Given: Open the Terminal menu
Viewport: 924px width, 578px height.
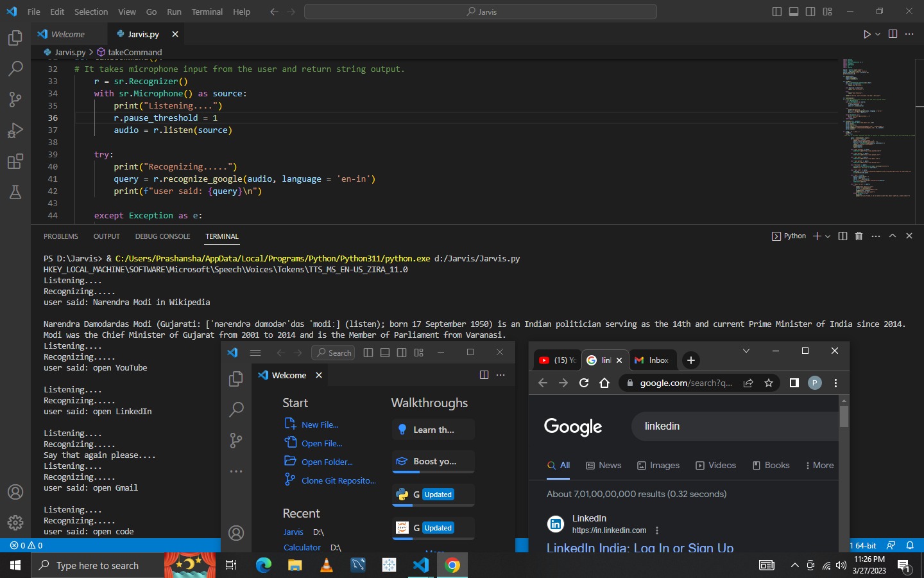Looking at the screenshot, I should (206, 12).
